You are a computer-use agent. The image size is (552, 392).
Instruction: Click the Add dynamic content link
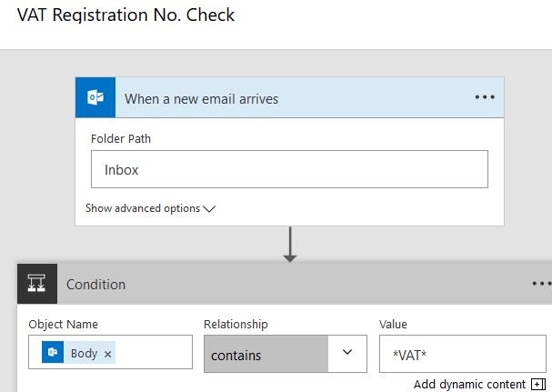click(469, 384)
